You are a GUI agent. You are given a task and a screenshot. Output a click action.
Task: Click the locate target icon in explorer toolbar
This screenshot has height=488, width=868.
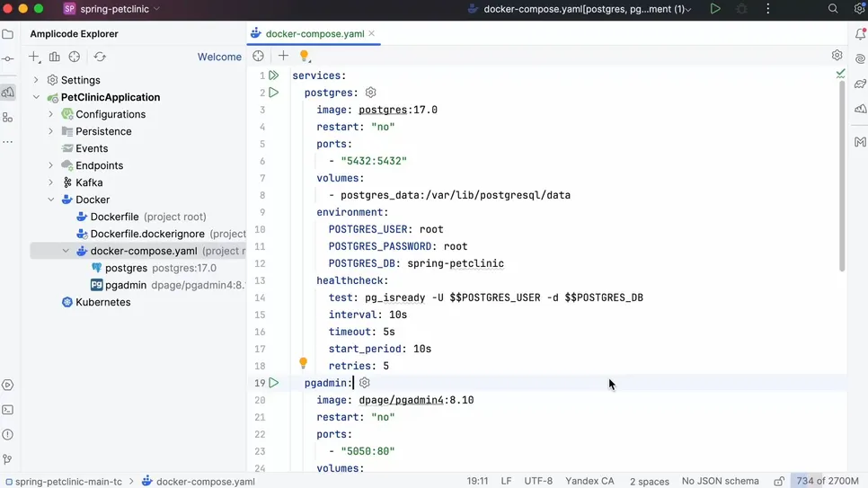pyautogui.click(x=75, y=57)
